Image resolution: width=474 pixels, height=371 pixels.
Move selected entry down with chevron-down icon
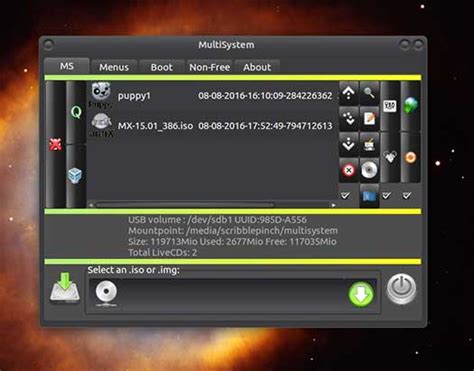coord(349,144)
